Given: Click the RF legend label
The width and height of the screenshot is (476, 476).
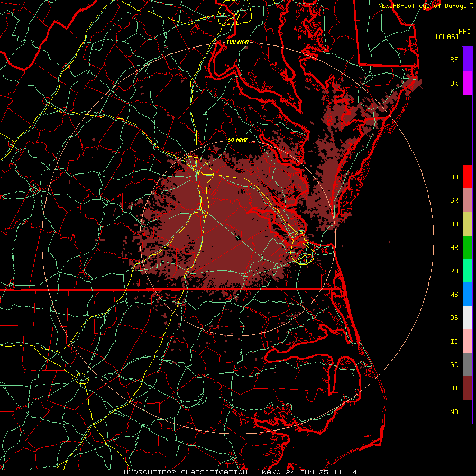Looking at the screenshot, I should pyautogui.click(x=454, y=60).
